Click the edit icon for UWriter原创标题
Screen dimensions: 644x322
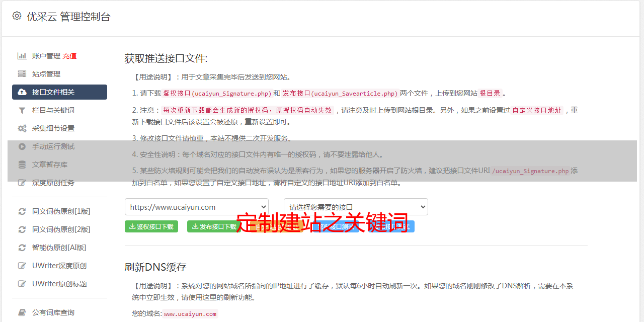(22, 284)
